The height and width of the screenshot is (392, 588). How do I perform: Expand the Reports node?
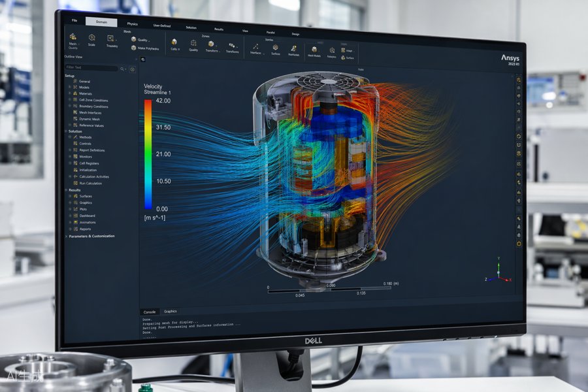click(x=71, y=229)
